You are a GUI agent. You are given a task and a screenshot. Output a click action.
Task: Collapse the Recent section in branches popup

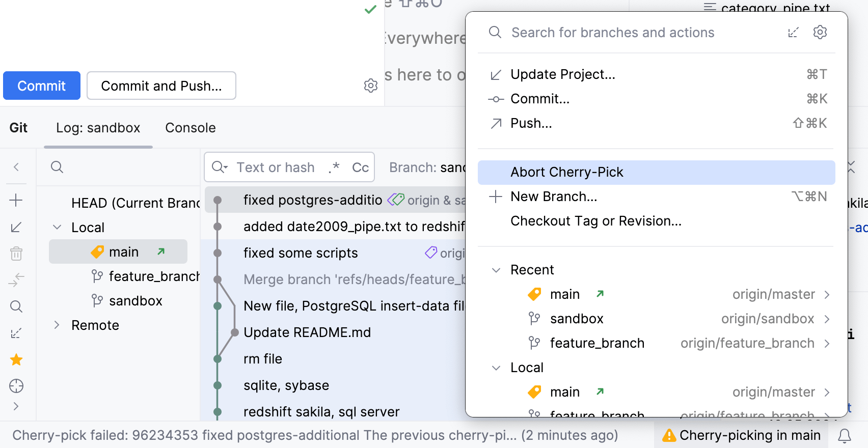point(496,270)
